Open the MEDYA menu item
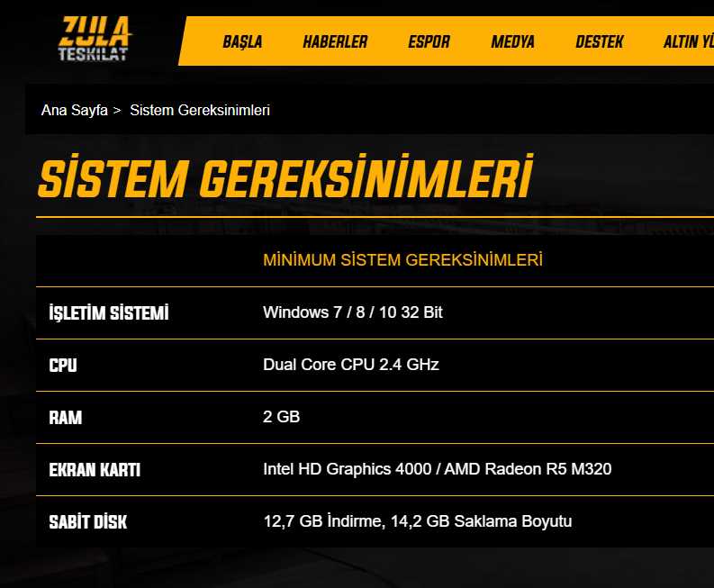Image resolution: width=714 pixels, height=588 pixels. tap(512, 42)
